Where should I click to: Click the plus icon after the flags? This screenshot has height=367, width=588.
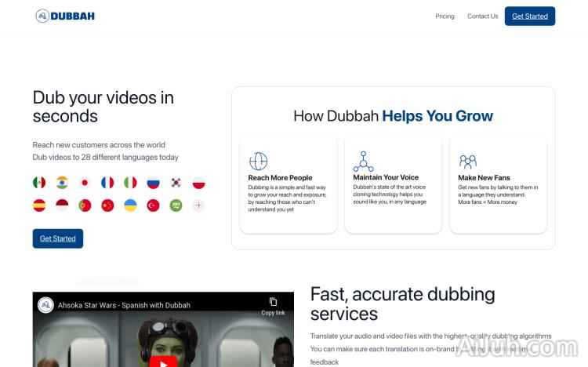(x=199, y=205)
